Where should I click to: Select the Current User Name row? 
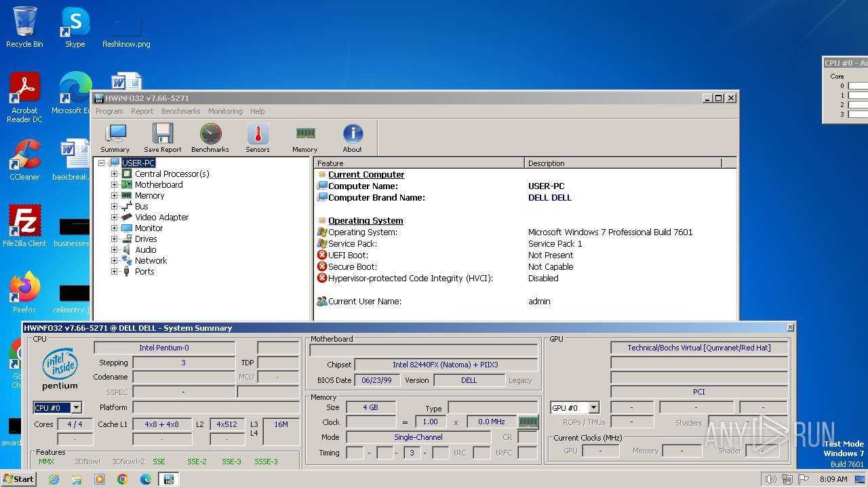pyautogui.click(x=526, y=301)
